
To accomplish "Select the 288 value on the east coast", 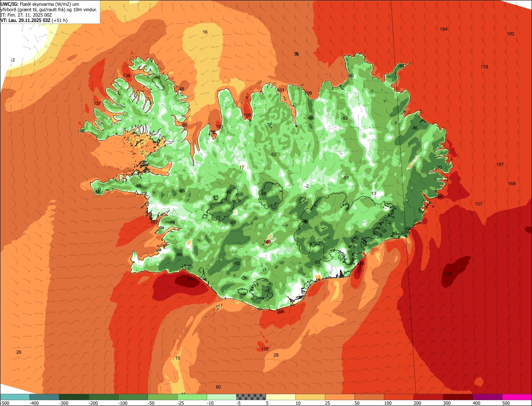I will click(439, 196).
